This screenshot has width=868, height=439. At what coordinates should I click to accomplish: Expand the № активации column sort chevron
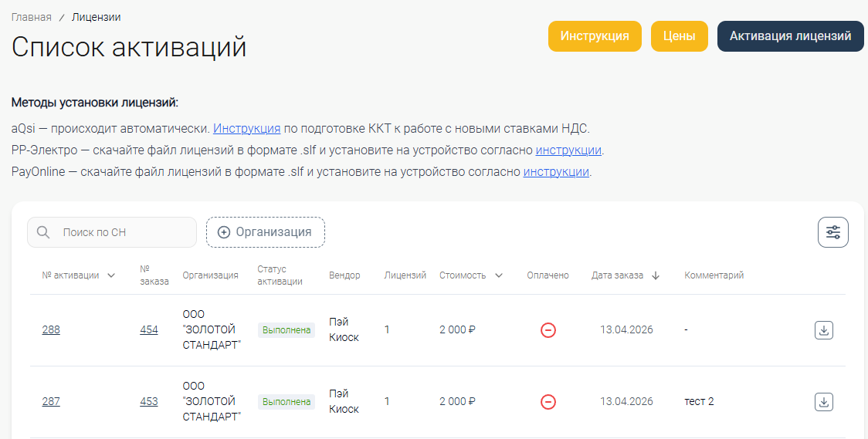pos(112,275)
